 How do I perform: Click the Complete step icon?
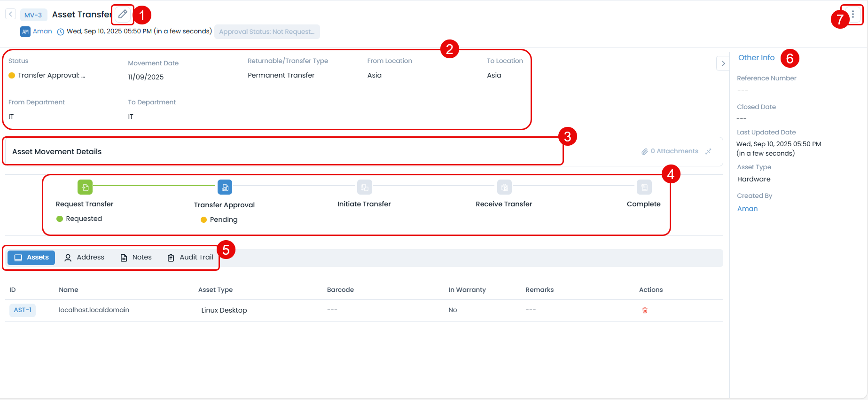click(644, 187)
